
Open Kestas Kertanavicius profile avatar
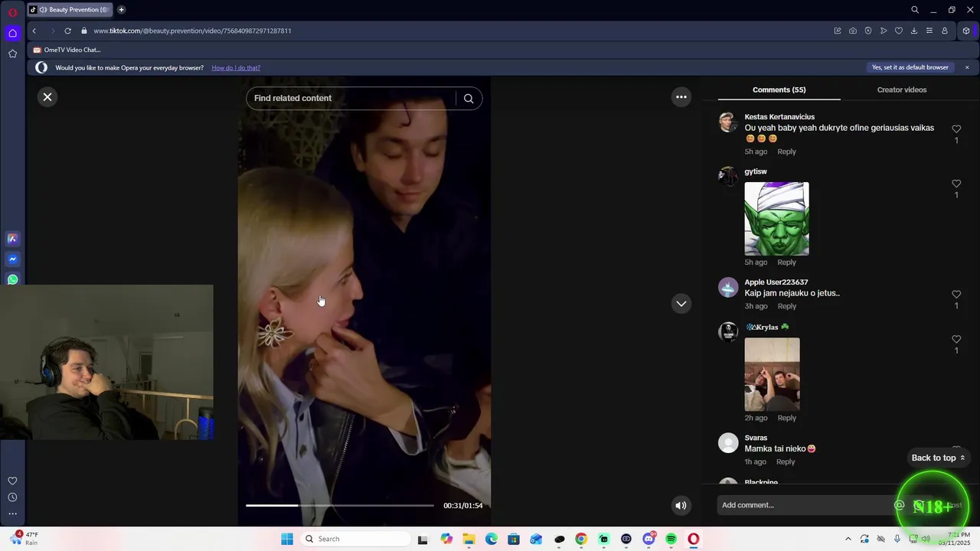[728, 122]
